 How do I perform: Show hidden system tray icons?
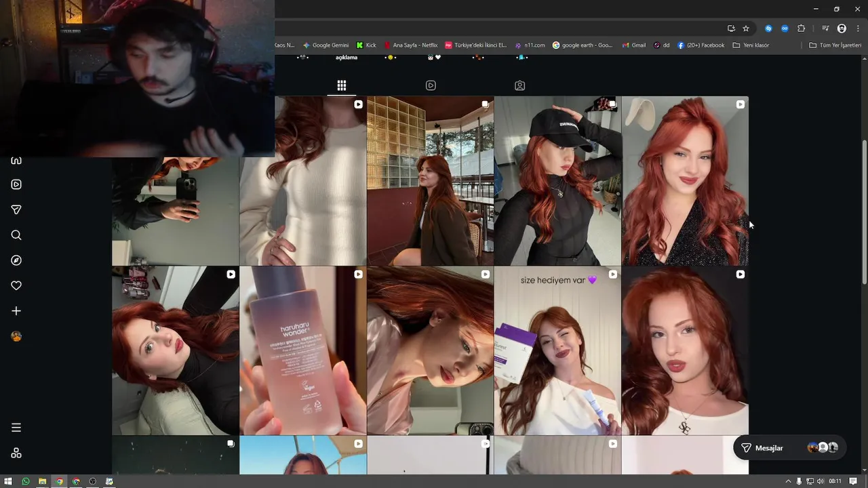coord(788,481)
